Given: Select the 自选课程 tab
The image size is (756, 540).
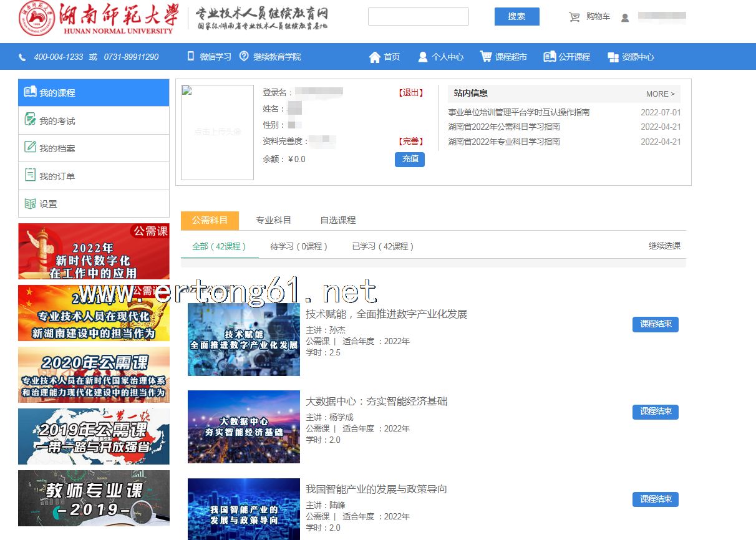Looking at the screenshot, I should [x=337, y=220].
